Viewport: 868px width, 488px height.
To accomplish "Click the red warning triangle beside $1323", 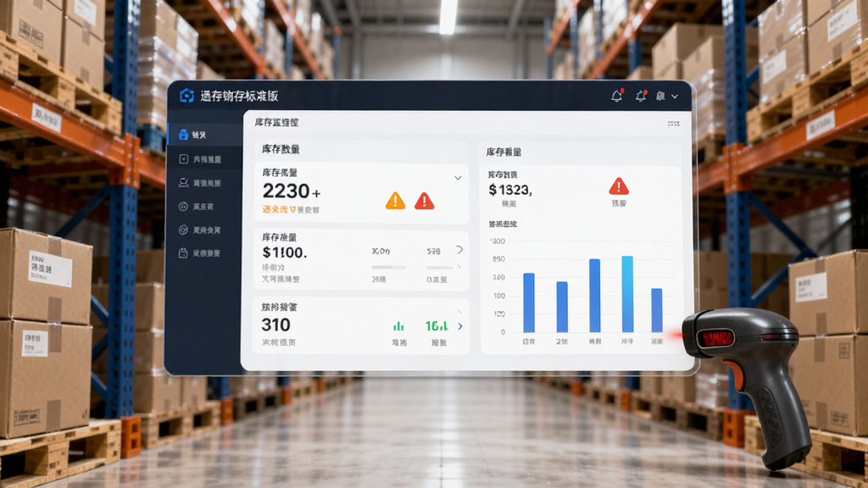I will tap(619, 186).
